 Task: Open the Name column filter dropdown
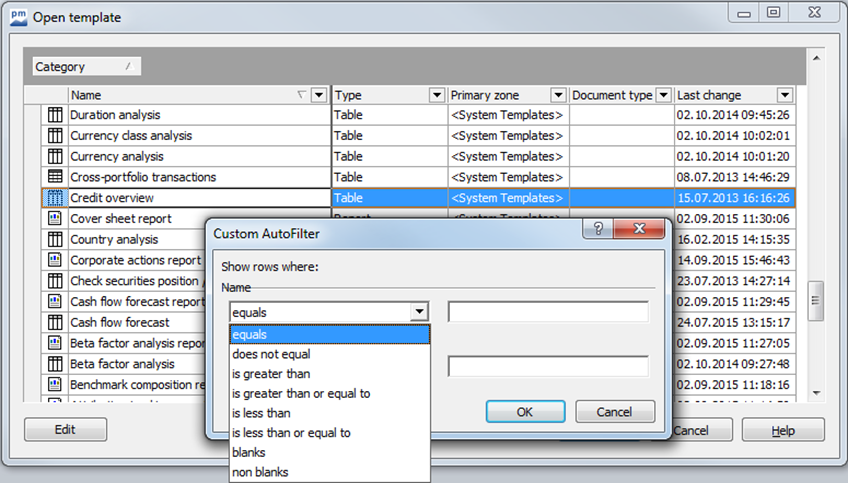coord(319,95)
